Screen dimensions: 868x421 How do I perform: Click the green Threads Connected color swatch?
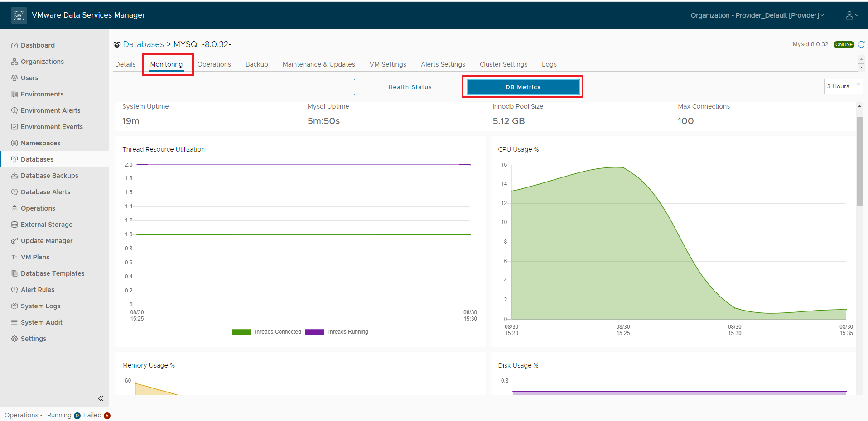click(x=241, y=332)
